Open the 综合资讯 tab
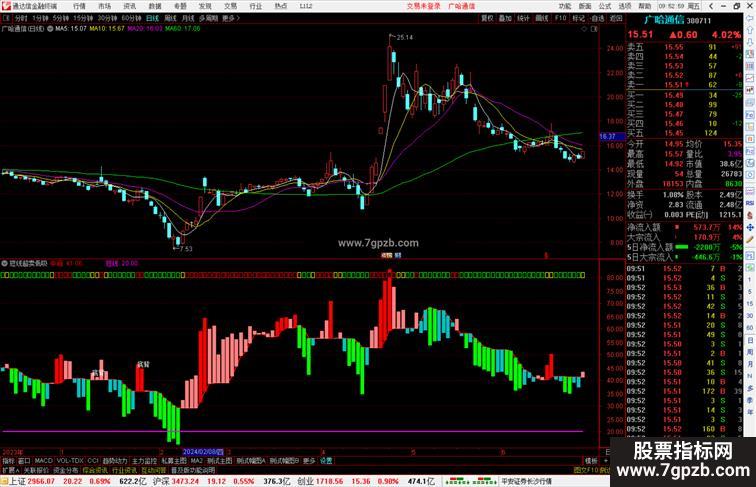 pyautogui.click(x=95, y=470)
